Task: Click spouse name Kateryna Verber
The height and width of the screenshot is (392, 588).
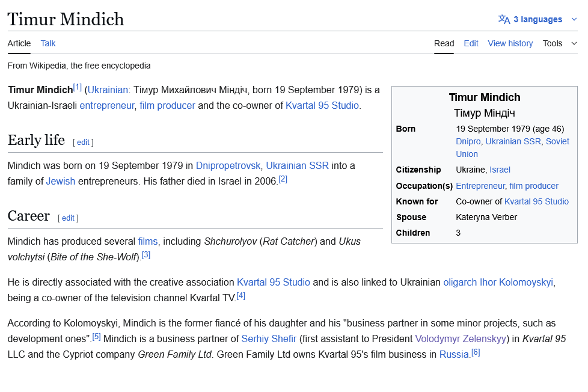Action: (x=486, y=217)
